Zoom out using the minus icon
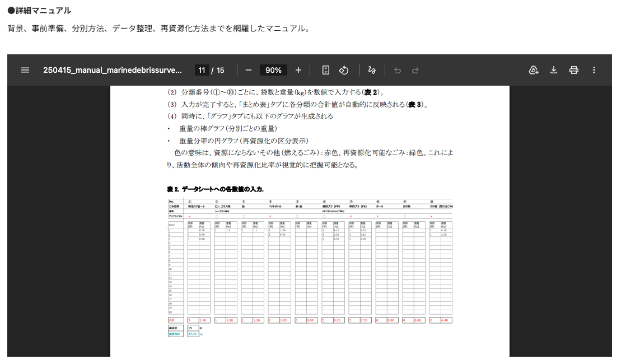The height and width of the screenshot is (364, 626). click(249, 70)
